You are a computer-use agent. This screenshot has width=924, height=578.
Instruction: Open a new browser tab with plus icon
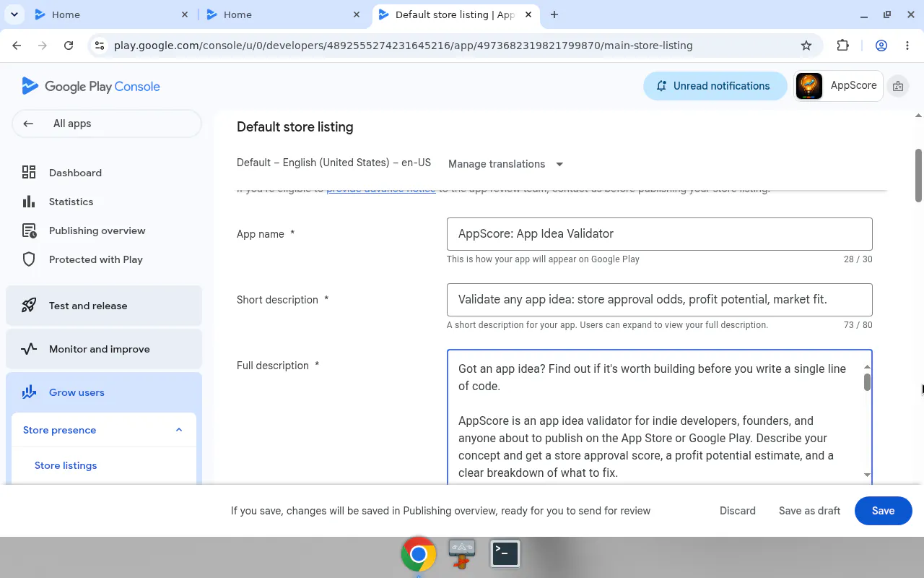(554, 14)
